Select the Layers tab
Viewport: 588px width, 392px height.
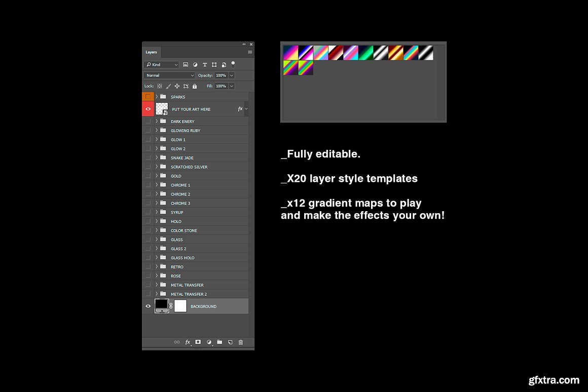click(x=152, y=52)
